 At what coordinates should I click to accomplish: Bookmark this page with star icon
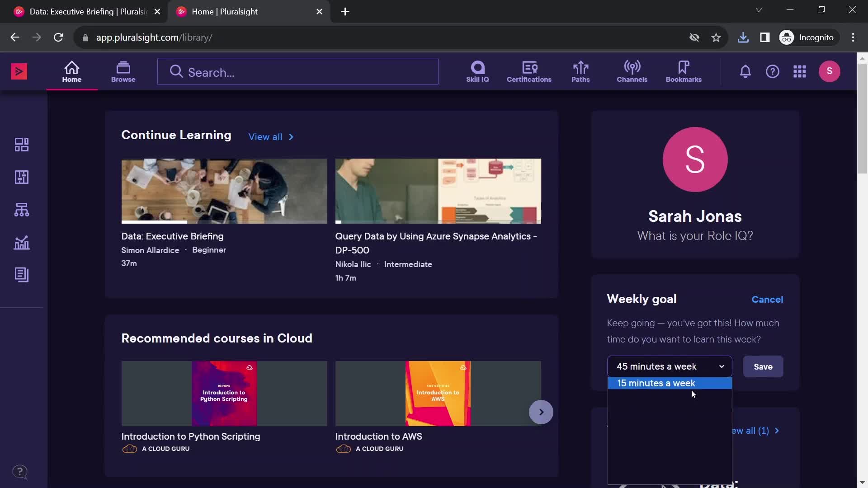click(716, 38)
